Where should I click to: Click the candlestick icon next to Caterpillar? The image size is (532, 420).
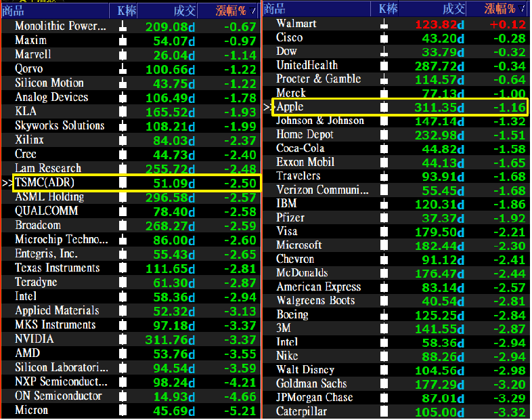384,411
